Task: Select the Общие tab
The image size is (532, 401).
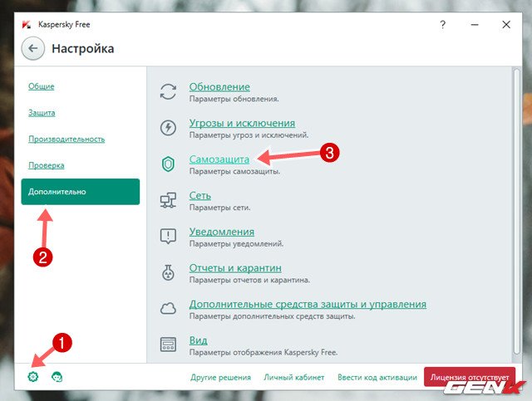Action: point(41,86)
